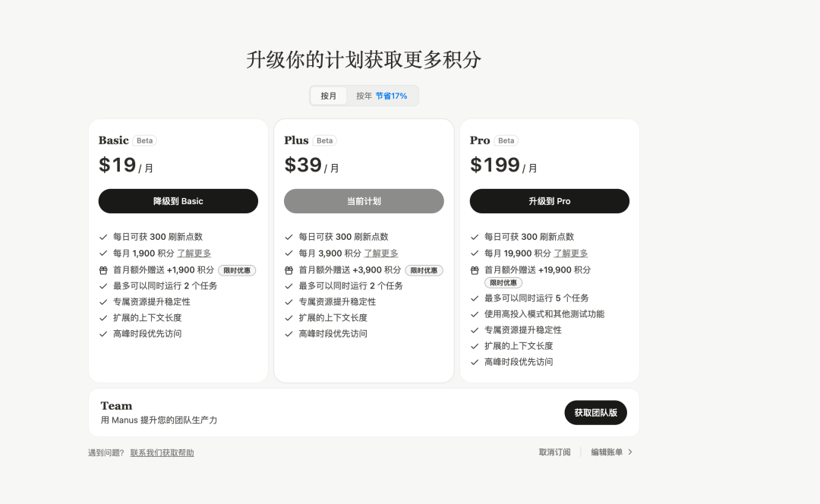Click the Team plan title
The height and width of the screenshot is (504, 820).
click(116, 406)
